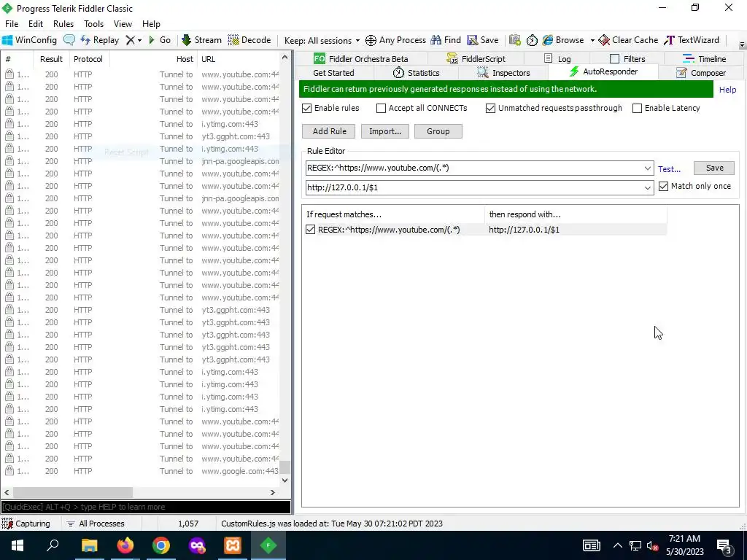Screen dimensions: 747x560
Task: Open the Tools menu
Action: (93, 24)
